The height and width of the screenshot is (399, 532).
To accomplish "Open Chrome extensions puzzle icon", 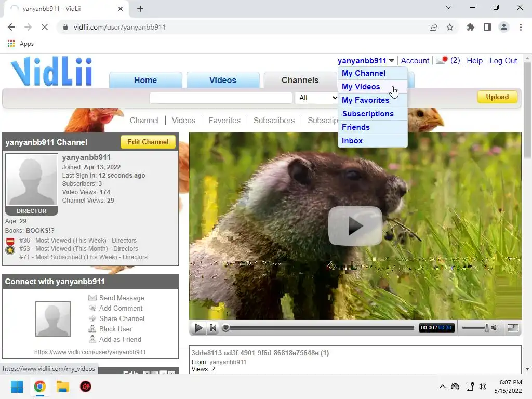I will tap(471, 27).
